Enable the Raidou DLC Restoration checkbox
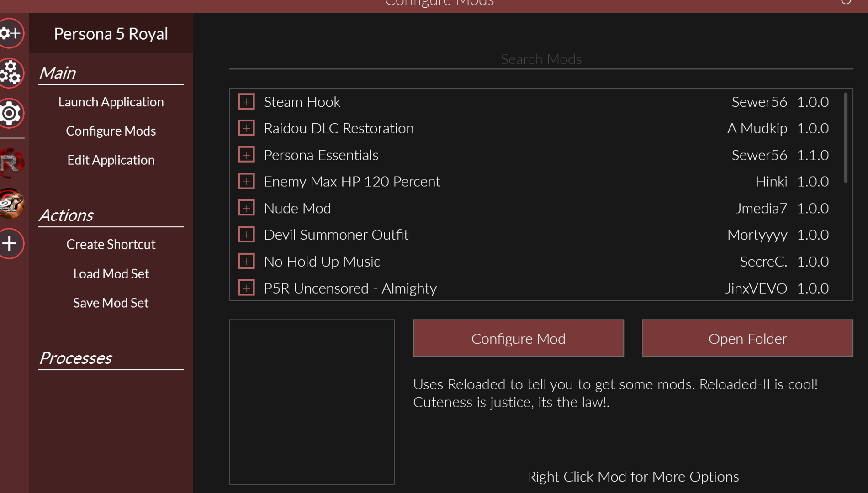This screenshot has height=493, width=868. coord(247,128)
